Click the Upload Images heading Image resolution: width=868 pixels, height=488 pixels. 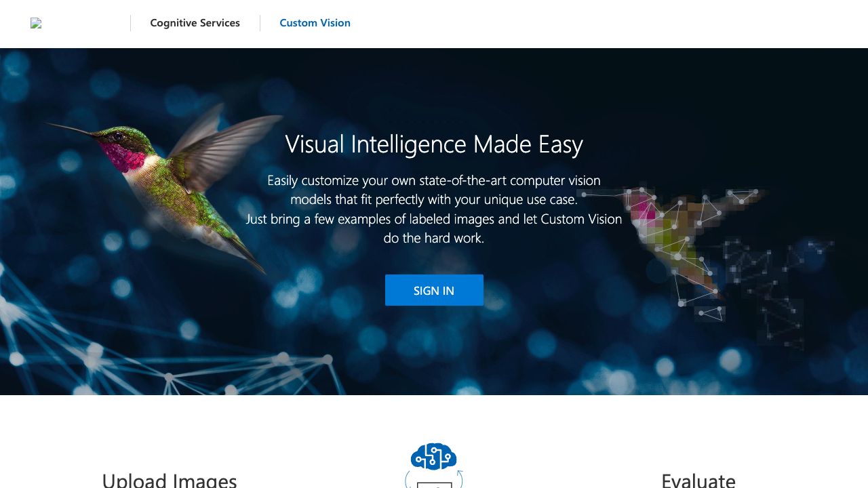170,480
